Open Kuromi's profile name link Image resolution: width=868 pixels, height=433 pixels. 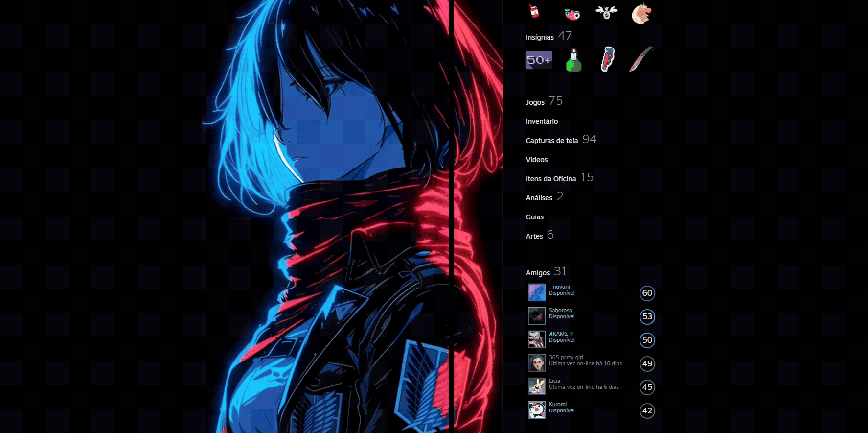tap(558, 405)
